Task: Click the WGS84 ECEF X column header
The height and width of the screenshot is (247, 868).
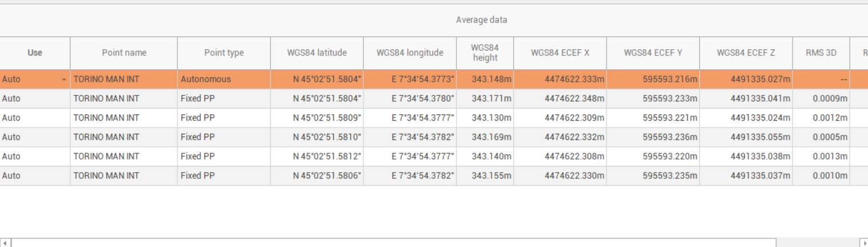Action: point(560,53)
